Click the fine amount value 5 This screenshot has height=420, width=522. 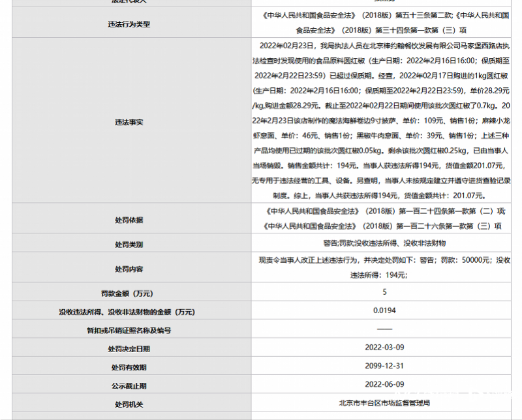(x=384, y=292)
